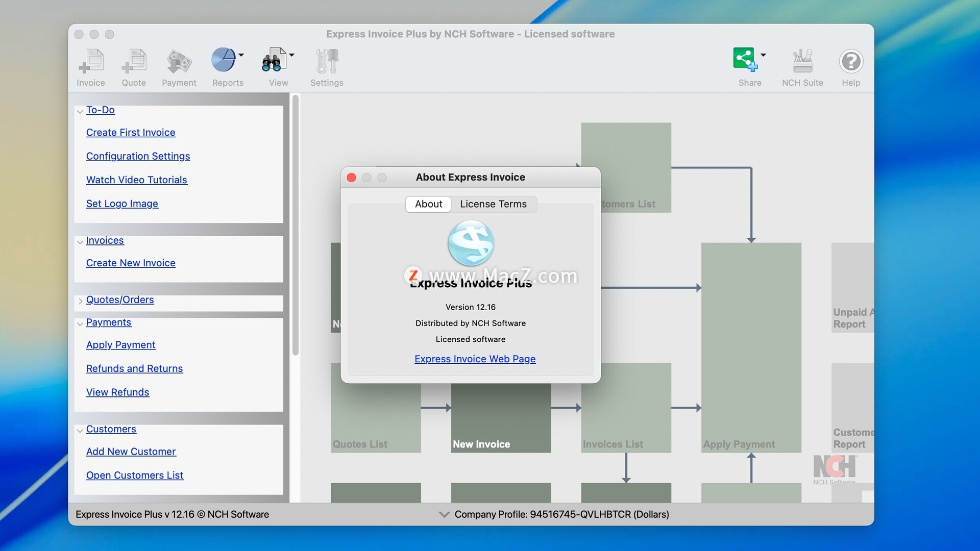Click the Customers heading link
Viewport: 980px width, 551px height.
111,429
